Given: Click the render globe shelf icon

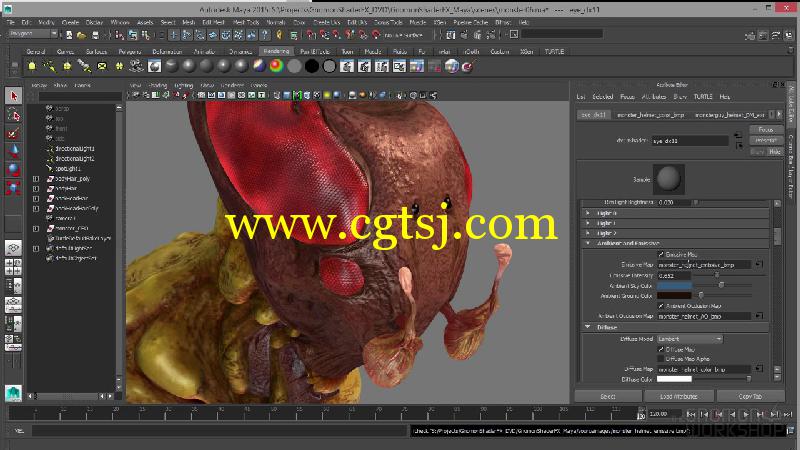Looking at the screenshot, I should point(452,66).
